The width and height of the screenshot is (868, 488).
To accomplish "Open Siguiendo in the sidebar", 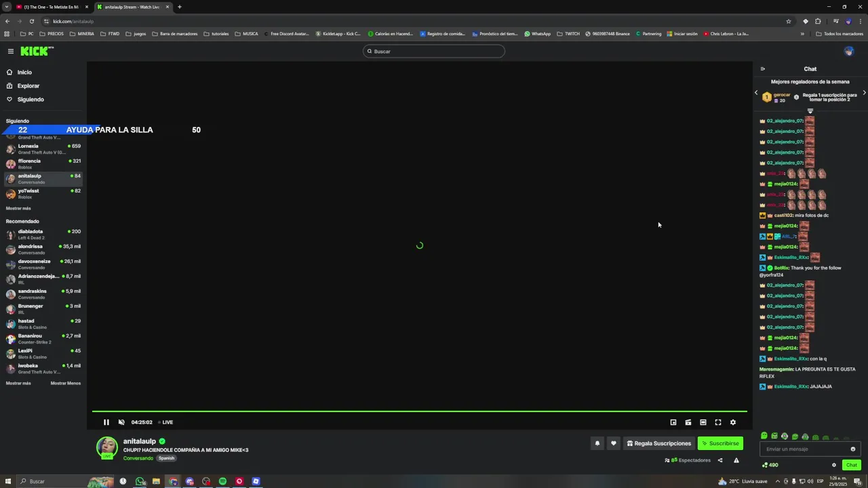I will (x=31, y=100).
